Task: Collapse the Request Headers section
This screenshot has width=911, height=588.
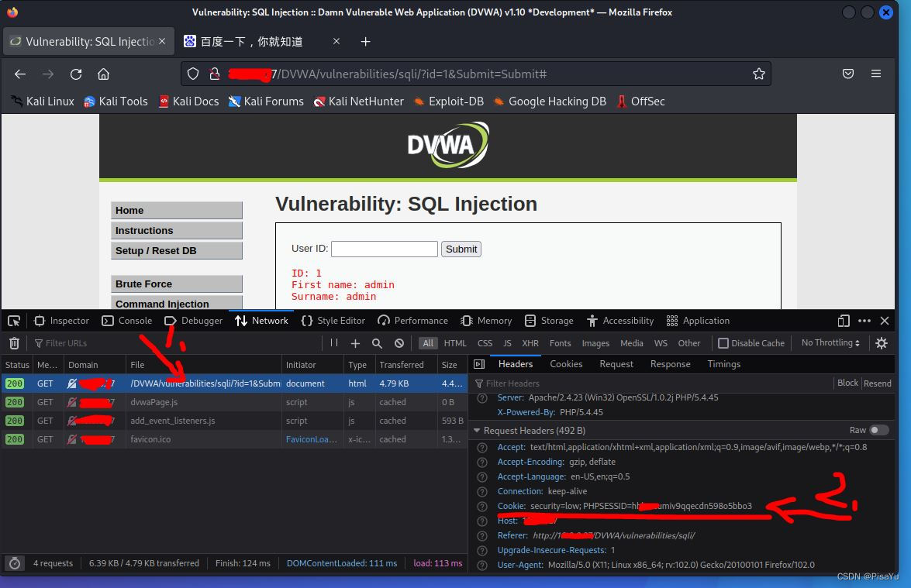Action: pos(477,430)
